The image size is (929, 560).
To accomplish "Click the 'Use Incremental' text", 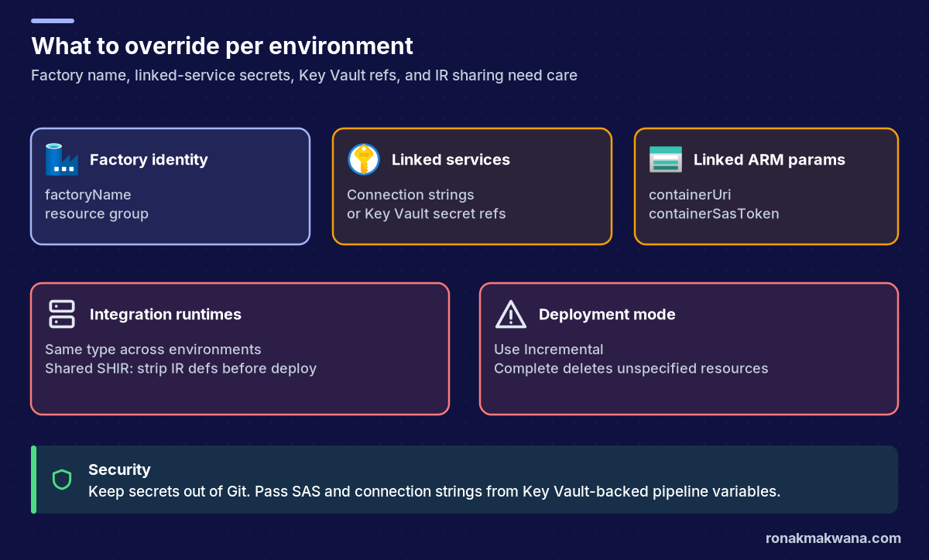I will [549, 350].
